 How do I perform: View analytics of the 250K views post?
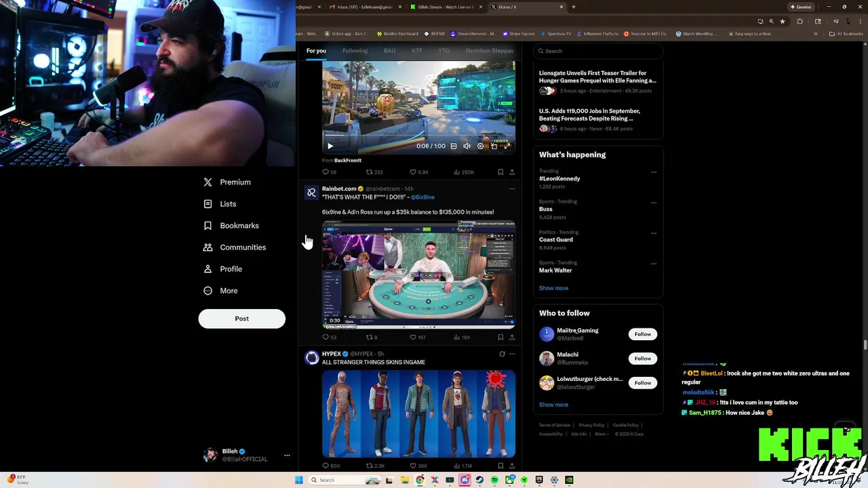click(x=464, y=172)
